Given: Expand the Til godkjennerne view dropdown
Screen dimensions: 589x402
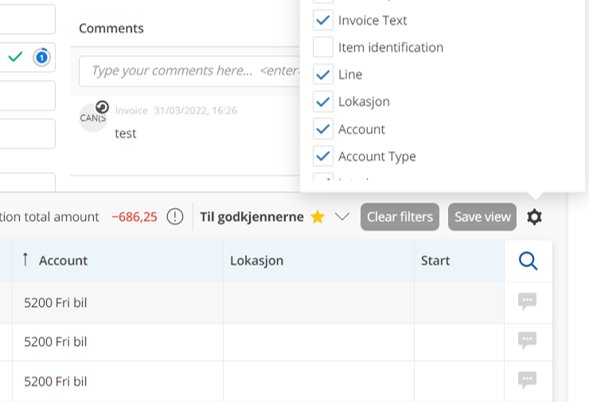Looking at the screenshot, I should pos(342,217).
